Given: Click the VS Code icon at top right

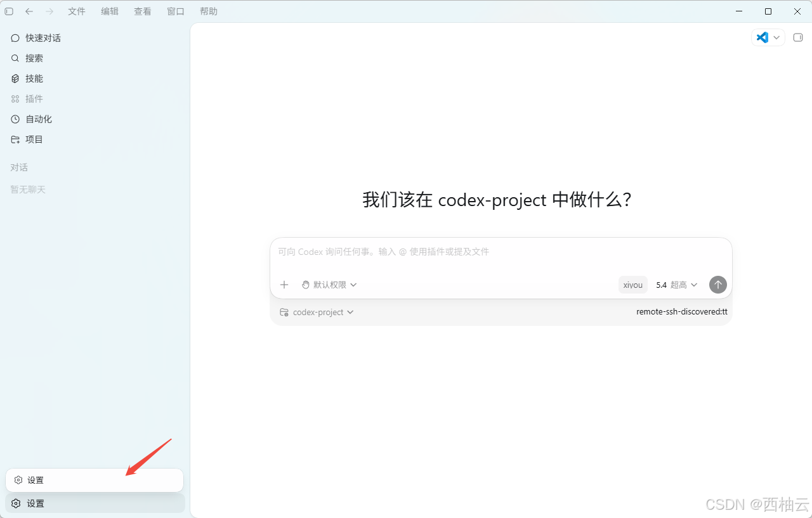Looking at the screenshot, I should (x=762, y=37).
